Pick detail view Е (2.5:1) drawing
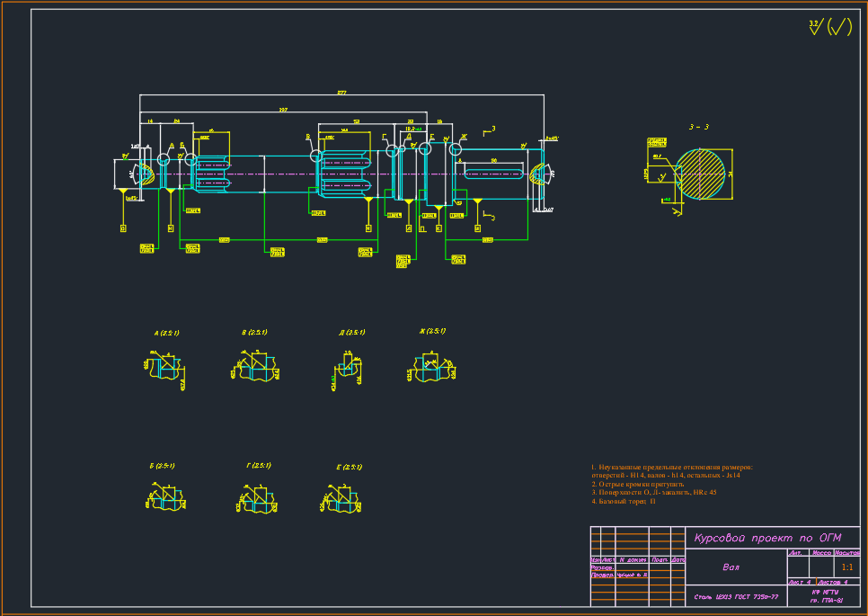 [x=341, y=498]
